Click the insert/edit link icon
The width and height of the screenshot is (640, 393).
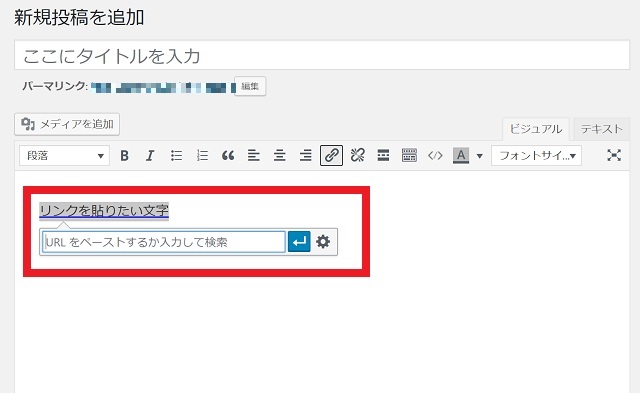click(331, 155)
